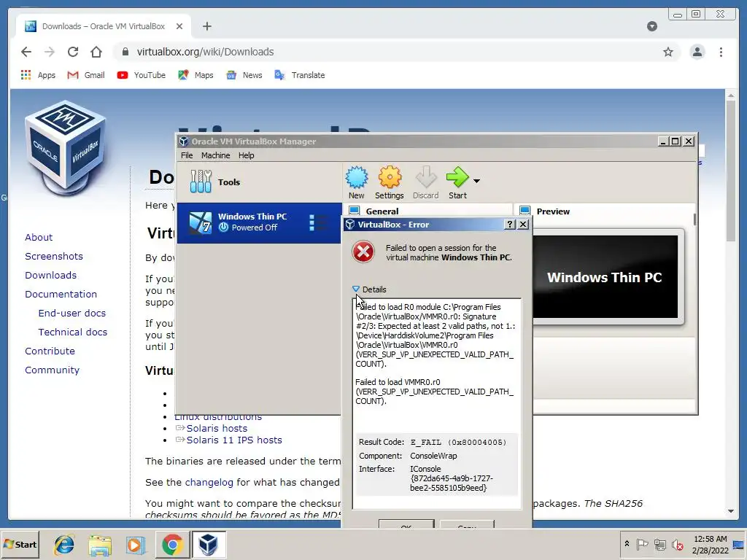Click the VirtualBox cube logo on webpage
Image resolution: width=747 pixels, height=560 pixels.
tap(66, 147)
